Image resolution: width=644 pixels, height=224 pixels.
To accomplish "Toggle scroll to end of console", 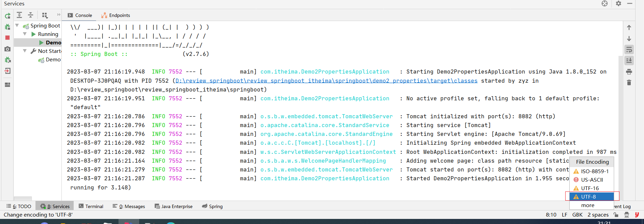I will (x=629, y=61).
